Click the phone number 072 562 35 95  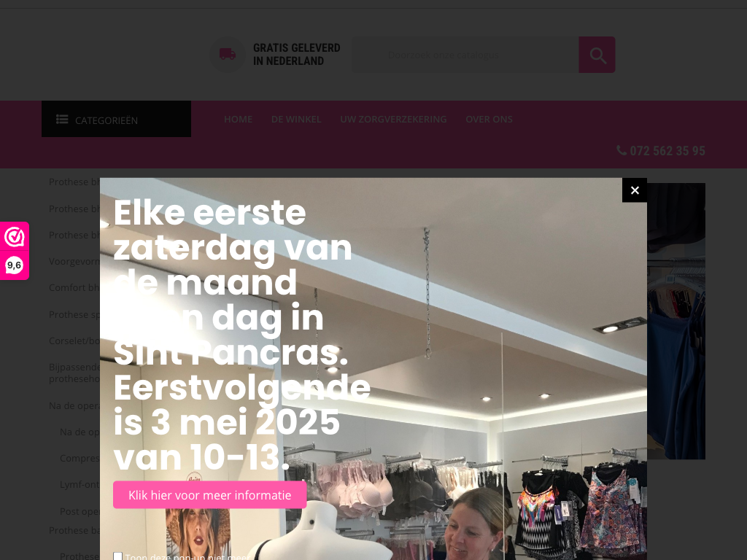coord(667,151)
